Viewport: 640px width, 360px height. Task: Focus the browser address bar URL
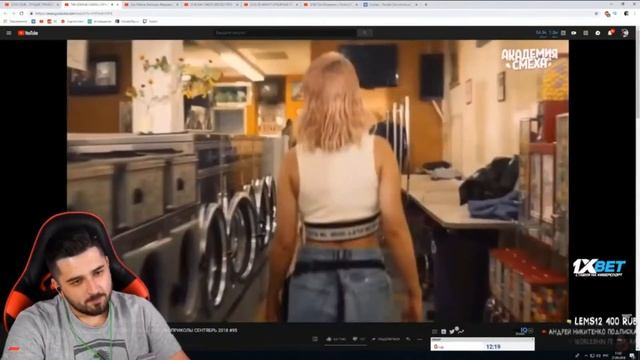click(73, 13)
